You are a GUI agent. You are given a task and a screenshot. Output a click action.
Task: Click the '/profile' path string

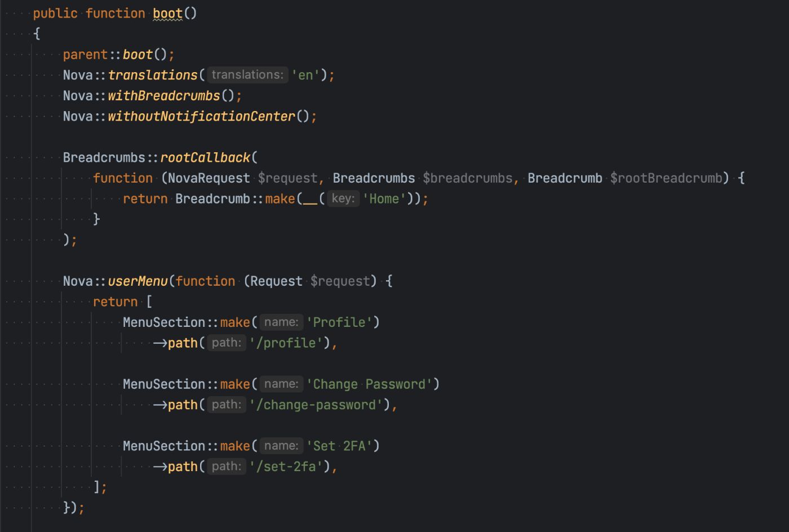[287, 343]
